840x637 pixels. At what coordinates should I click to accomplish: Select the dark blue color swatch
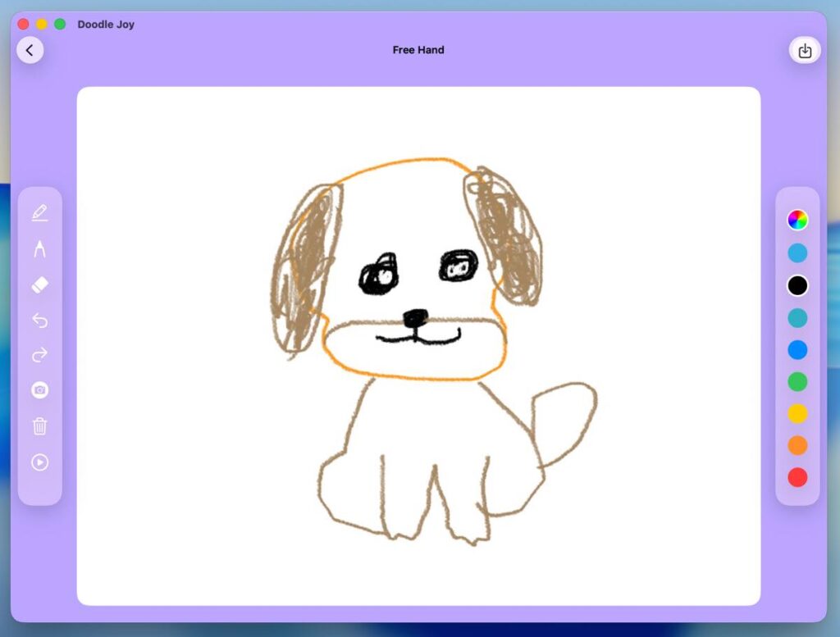[x=797, y=350]
